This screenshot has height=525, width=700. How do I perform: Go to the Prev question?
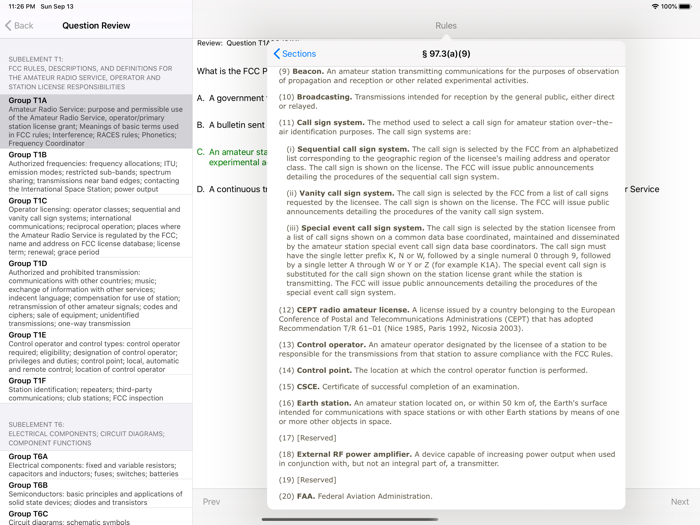click(211, 501)
